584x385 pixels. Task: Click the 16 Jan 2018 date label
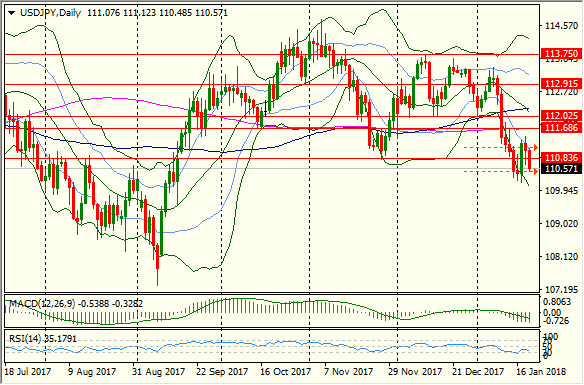pos(541,372)
